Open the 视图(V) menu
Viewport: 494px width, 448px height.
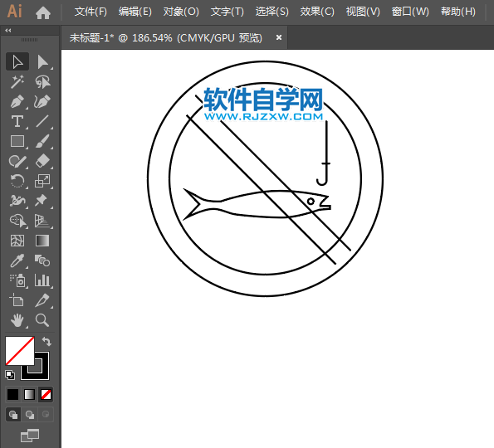pyautogui.click(x=363, y=12)
